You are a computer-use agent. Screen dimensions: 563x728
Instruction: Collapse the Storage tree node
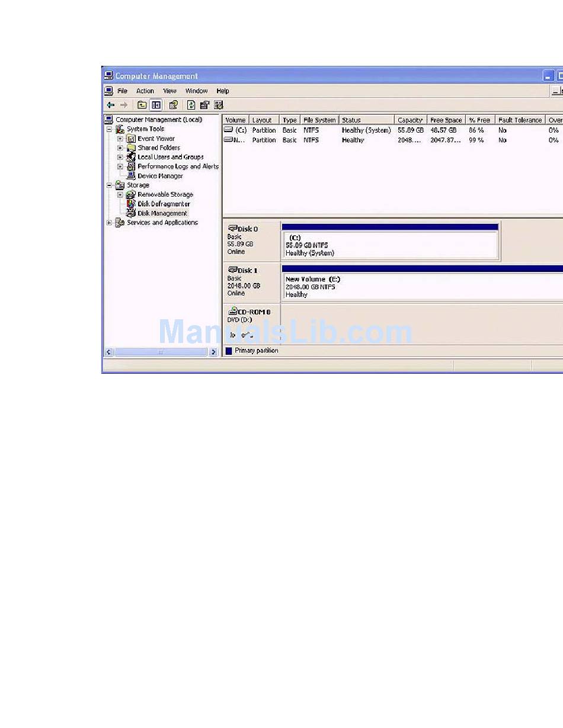[x=109, y=185]
